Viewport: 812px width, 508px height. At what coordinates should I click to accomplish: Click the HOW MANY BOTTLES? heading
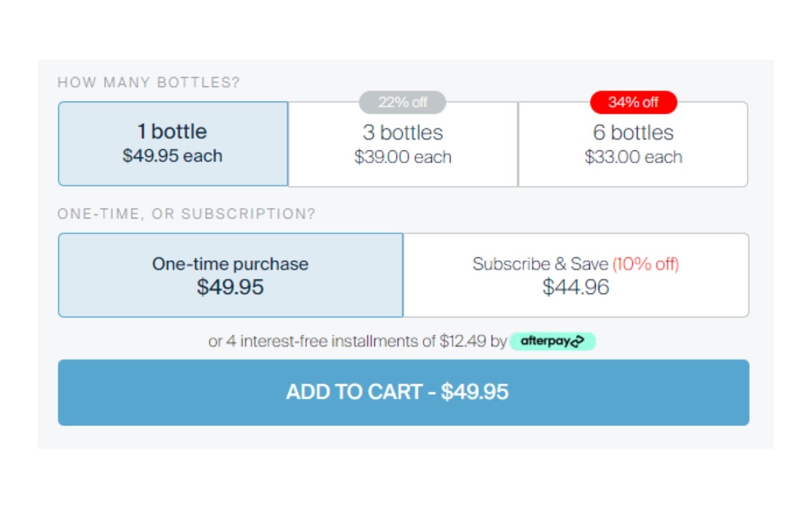pyautogui.click(x=149, y=83)
